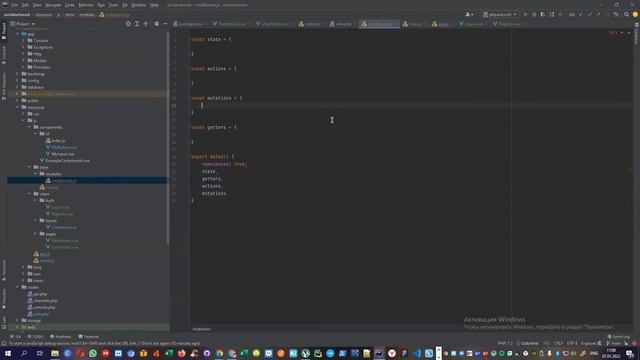Image resolution: width=640 pixels, height=360 pixels.
Task: Open the user account icon menu
Action: (469, 14)
